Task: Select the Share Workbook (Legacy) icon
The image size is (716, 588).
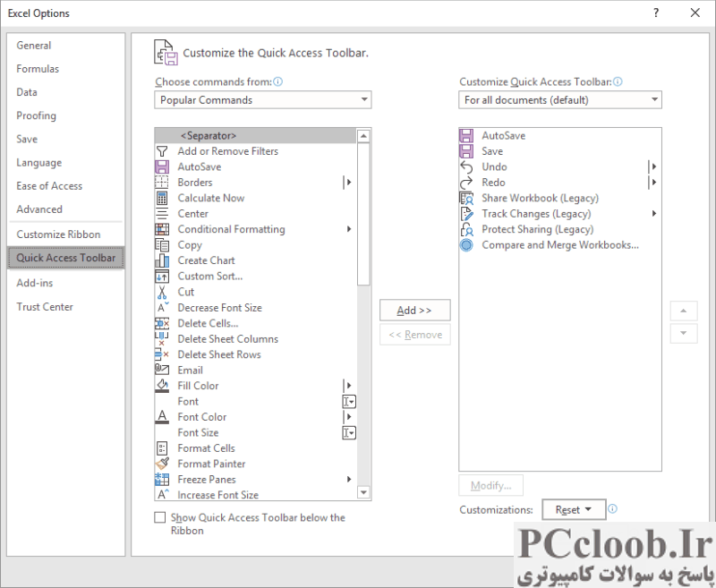Action: point(466,198)
